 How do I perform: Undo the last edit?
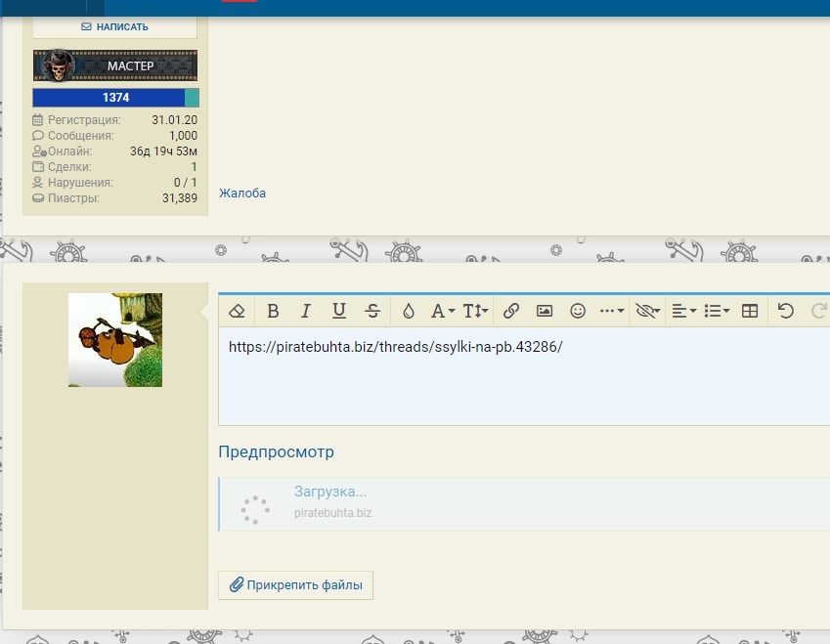(786, 311)
